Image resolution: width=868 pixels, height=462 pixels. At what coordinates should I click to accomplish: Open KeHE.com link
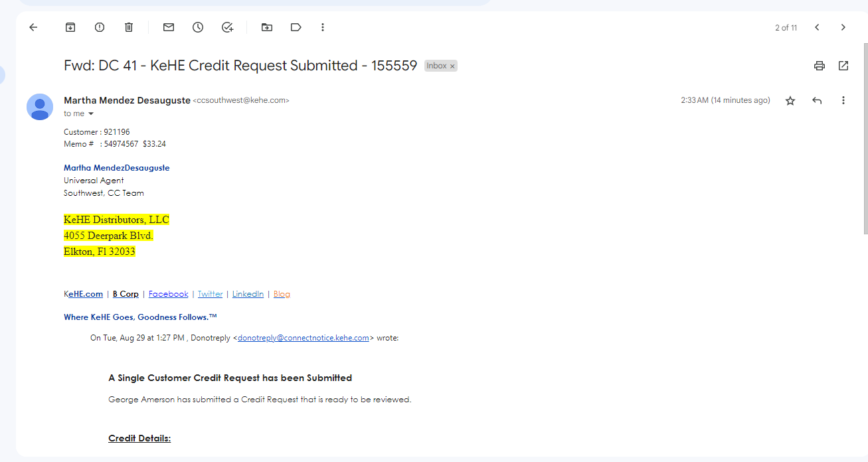84,294
